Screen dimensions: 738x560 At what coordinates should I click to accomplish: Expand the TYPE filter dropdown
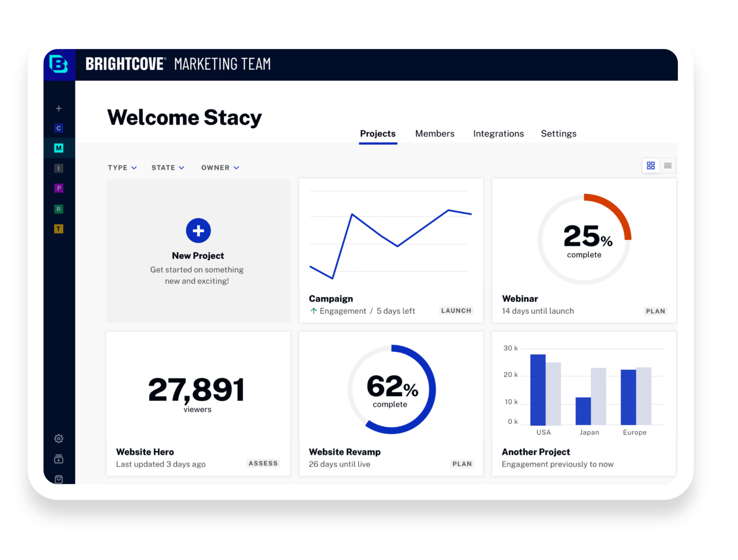[122, 168]
